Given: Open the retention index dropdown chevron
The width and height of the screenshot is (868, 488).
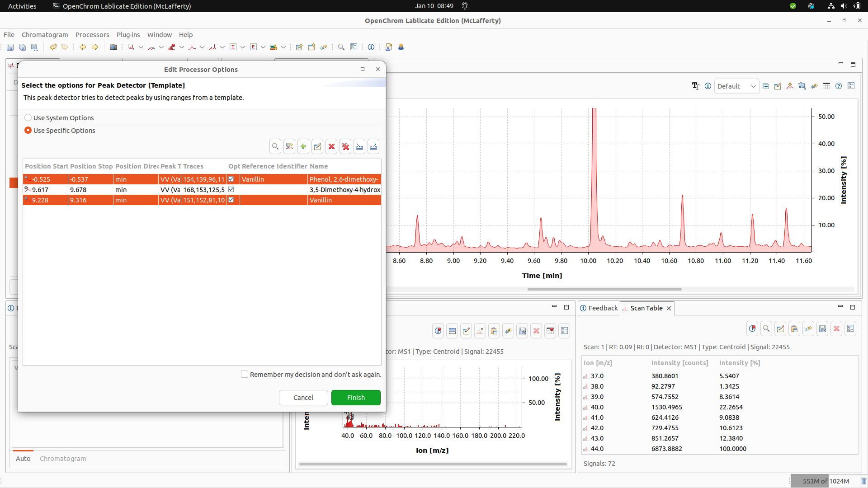Looking at the screenshot, I should (x=243, y=47).
